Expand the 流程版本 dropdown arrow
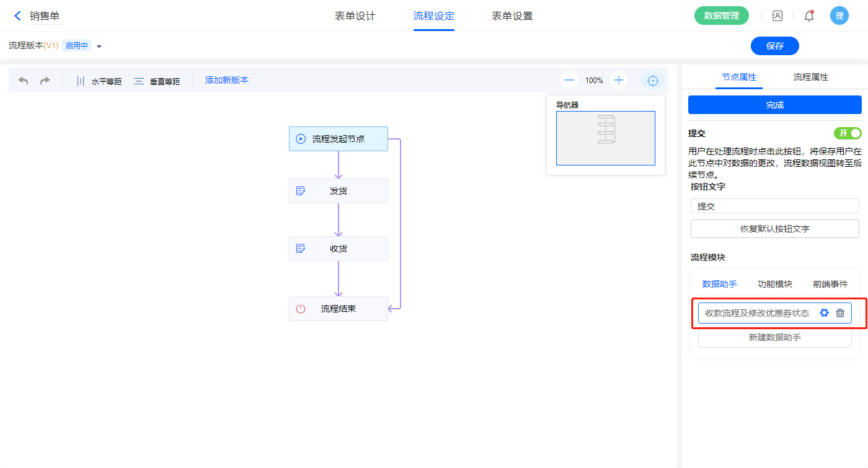Screen dimensions: 868x468 [99, 46]
